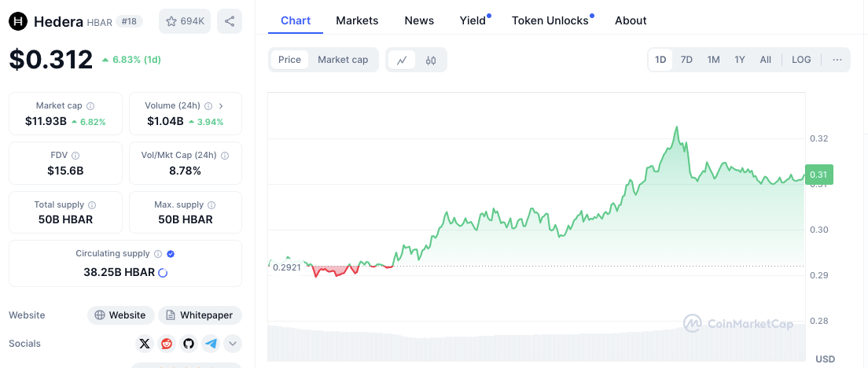The width and height of the screenshot is (868, 368).
Task: Open the Whitepaper link
Action: tap(200, 315)
